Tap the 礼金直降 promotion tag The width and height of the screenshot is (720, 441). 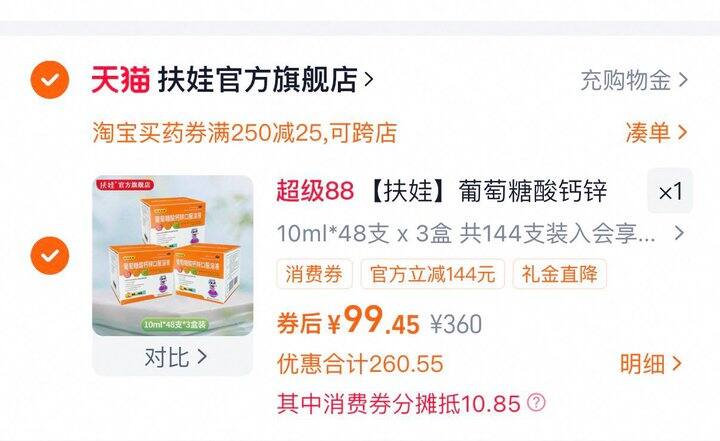pyautogui.click(x=559, y=274)
